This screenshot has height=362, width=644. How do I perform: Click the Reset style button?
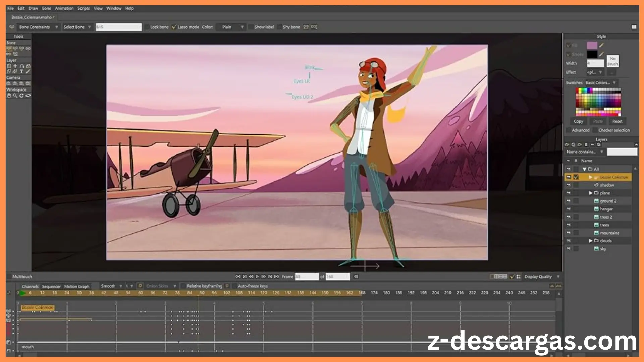[617, 121]
